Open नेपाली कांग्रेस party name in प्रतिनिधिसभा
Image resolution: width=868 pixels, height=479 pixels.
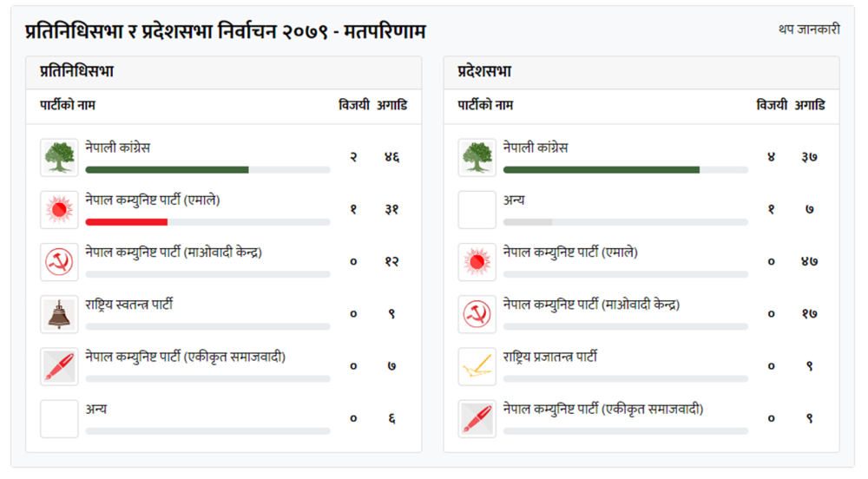click(117, 148)
